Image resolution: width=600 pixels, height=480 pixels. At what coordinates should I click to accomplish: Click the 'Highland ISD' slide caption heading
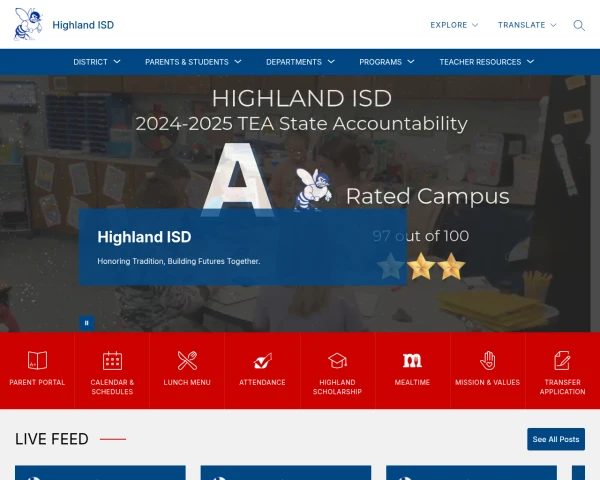(x=144, y=237)
